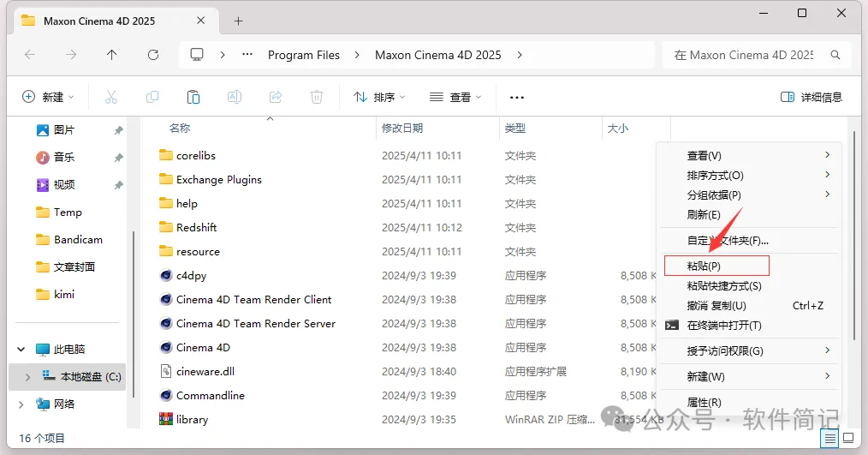Click the Maxon Cinema 4D 2025 breadcrumb
The height and width of the screenshot is (455, 868).
click(438, 55)
